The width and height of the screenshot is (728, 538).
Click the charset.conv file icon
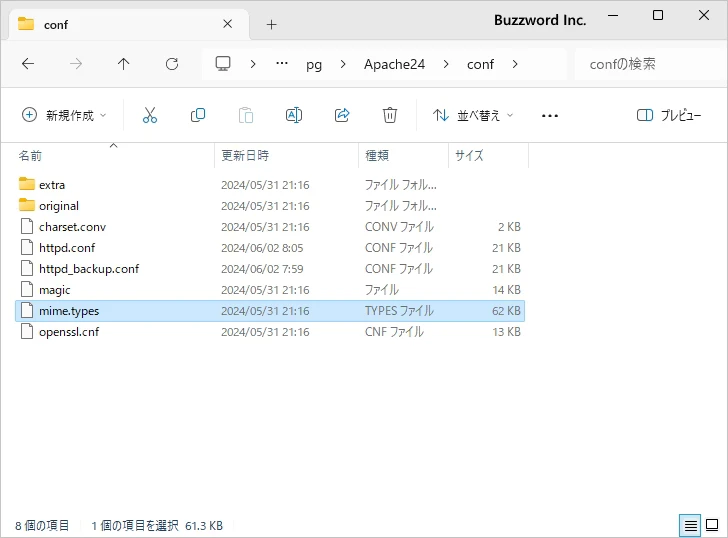[27, 227]
